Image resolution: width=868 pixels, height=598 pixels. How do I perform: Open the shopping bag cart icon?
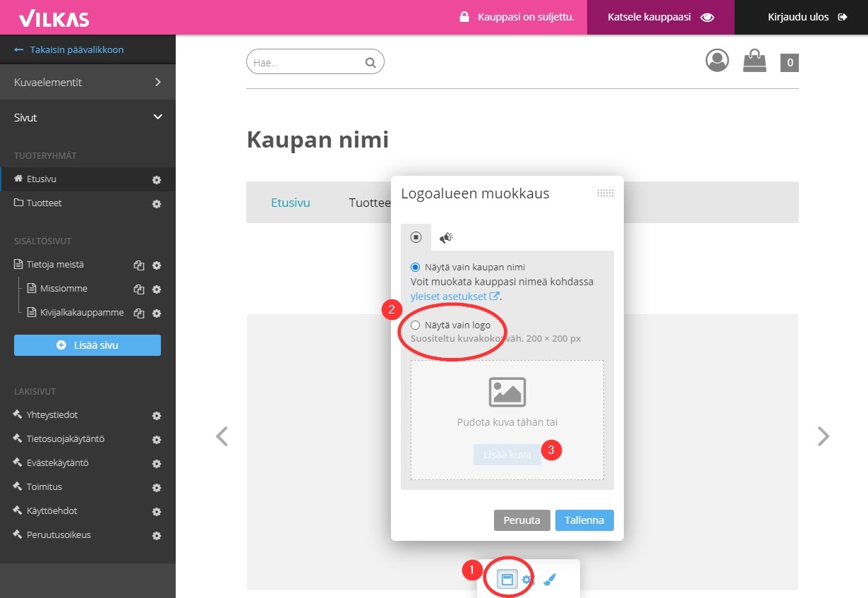(x=754, y=61)
